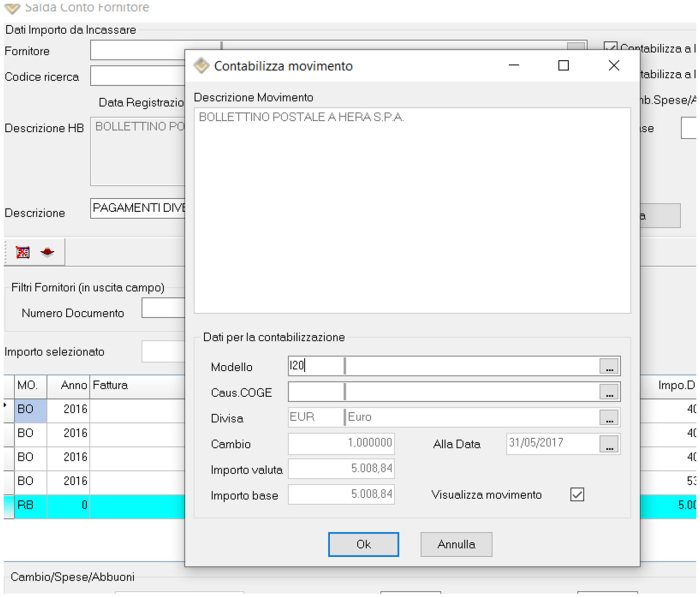Select the highlighted BO cell in first row
Screen dimensions: 700x597
coord(31,410)
